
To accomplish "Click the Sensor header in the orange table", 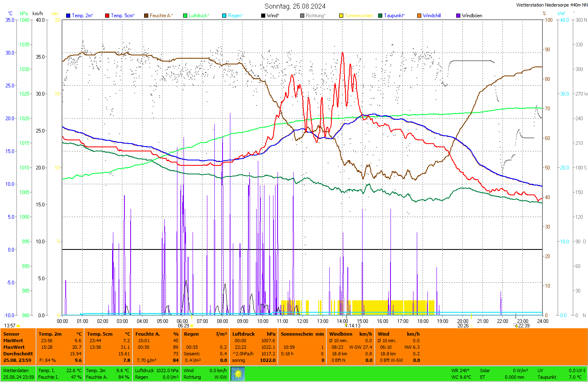I will coord(11,334).
